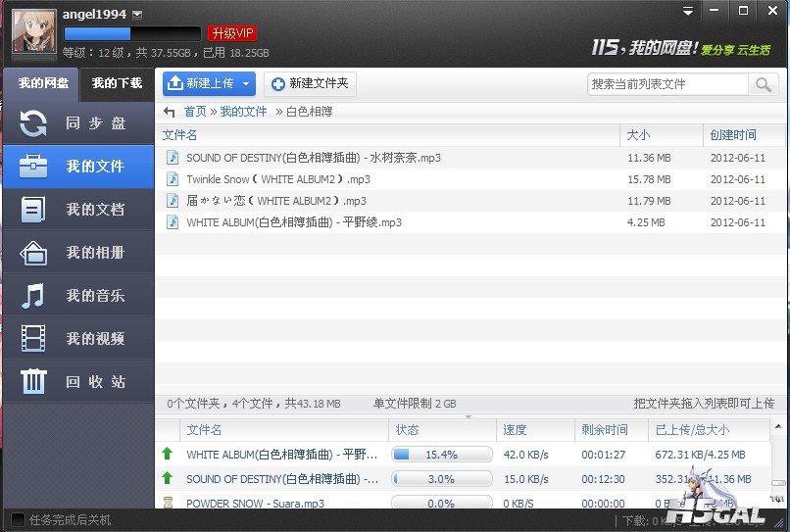Open the 同步盘 sync disk icon
Screen dimensions: 790x532
34,123
